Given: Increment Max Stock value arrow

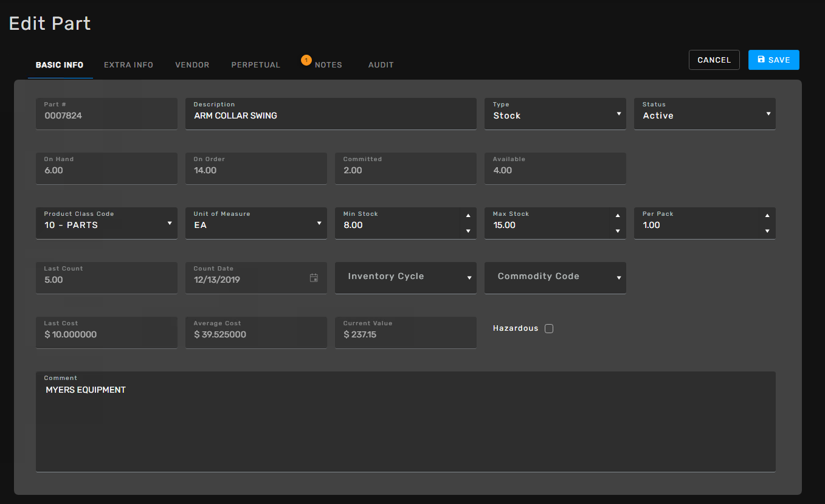Looking at the screenshot, I should (617, 216).
